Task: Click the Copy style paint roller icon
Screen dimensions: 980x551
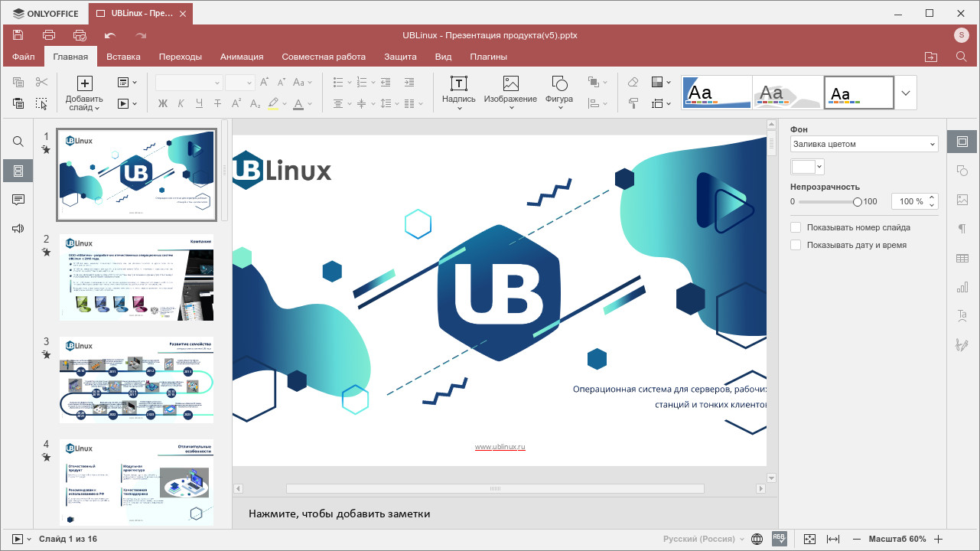Action: pyautogui.click(x=633, y=103)
